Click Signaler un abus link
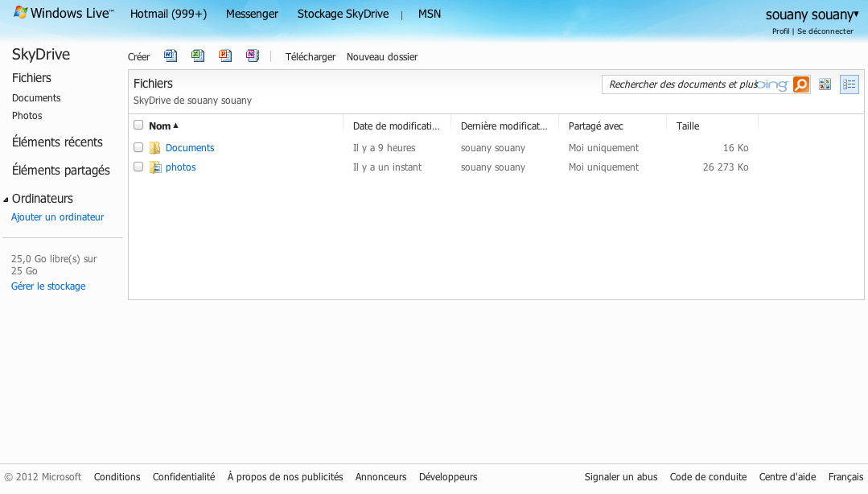Image resolution: width=868 pixels, height=494 pixels. coord(621,477)
